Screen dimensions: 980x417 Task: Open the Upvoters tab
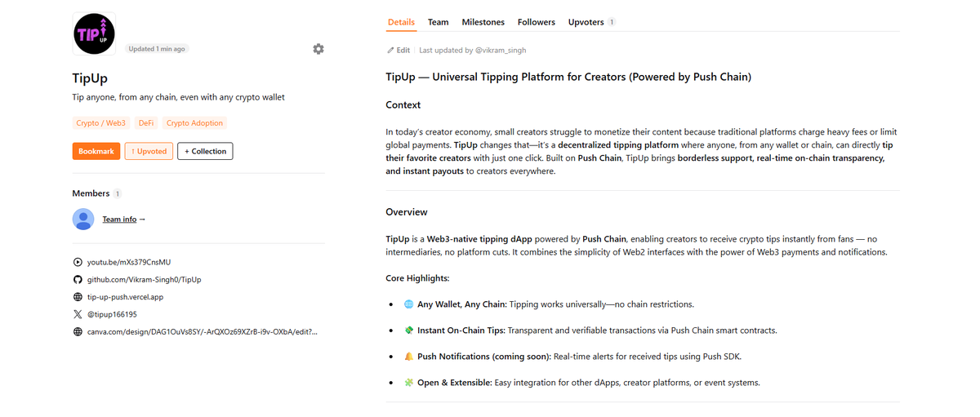(x=592, y=22)
